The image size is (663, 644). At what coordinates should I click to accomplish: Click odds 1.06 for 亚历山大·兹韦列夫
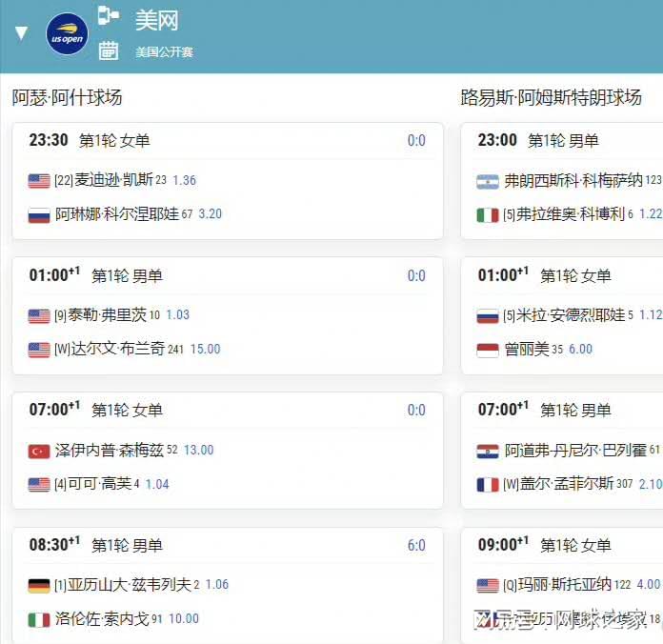click(217, 585)
